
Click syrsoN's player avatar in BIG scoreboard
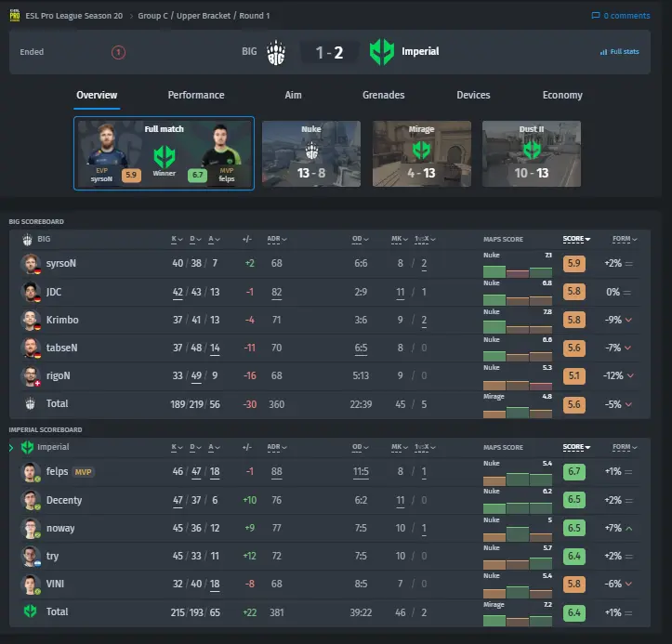[x=31, y=264]
